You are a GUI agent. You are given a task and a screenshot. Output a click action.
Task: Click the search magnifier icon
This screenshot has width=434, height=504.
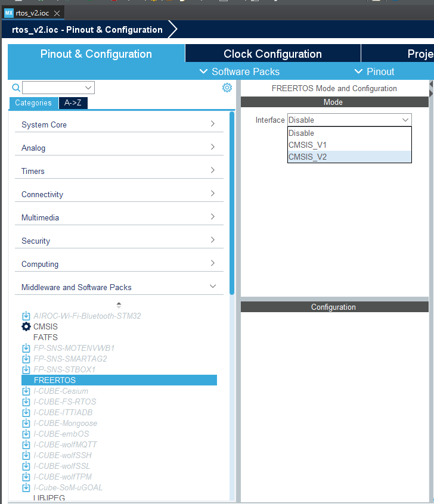[16, 88]
